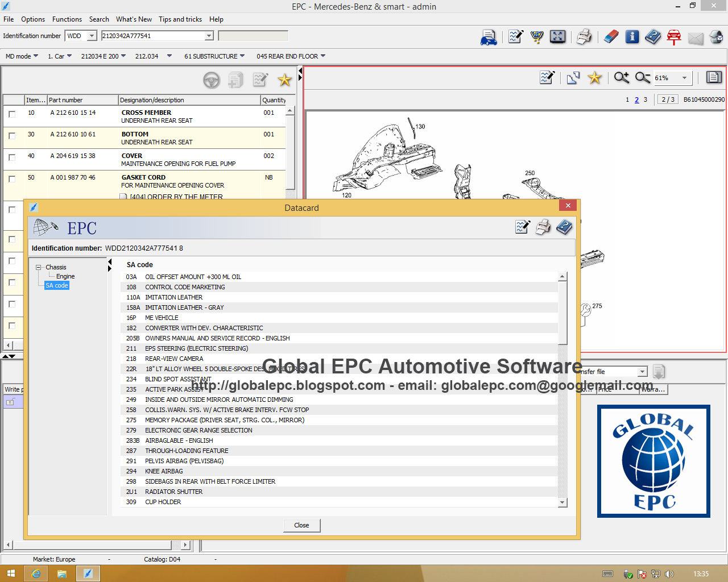Select SA code in Datacard tree

click(57, 285)
